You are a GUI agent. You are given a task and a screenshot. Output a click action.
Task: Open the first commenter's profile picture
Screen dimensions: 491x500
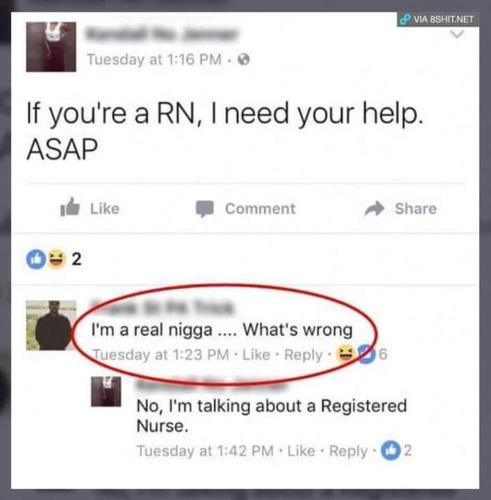pos(51,325)
